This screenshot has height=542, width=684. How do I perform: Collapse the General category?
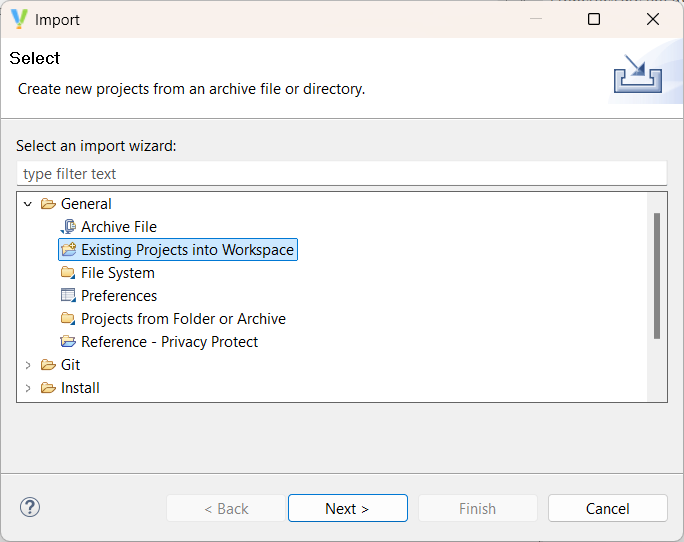point(28,204)
